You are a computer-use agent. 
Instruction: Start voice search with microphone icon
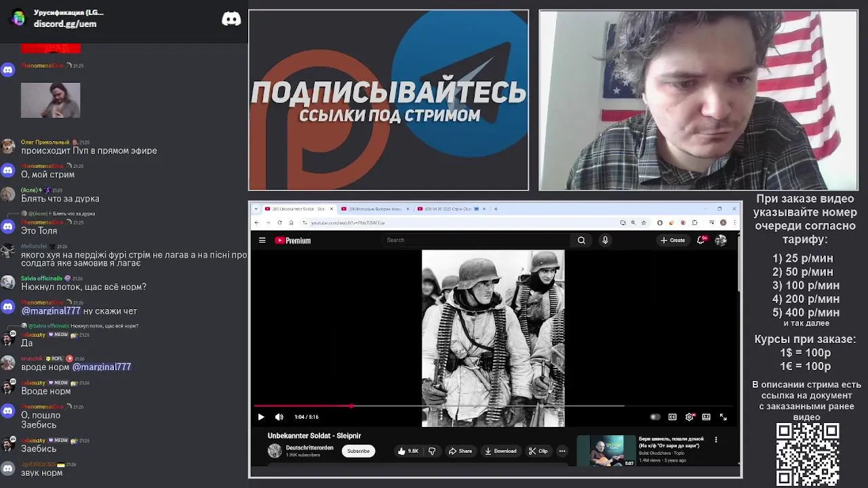point(605,240)
